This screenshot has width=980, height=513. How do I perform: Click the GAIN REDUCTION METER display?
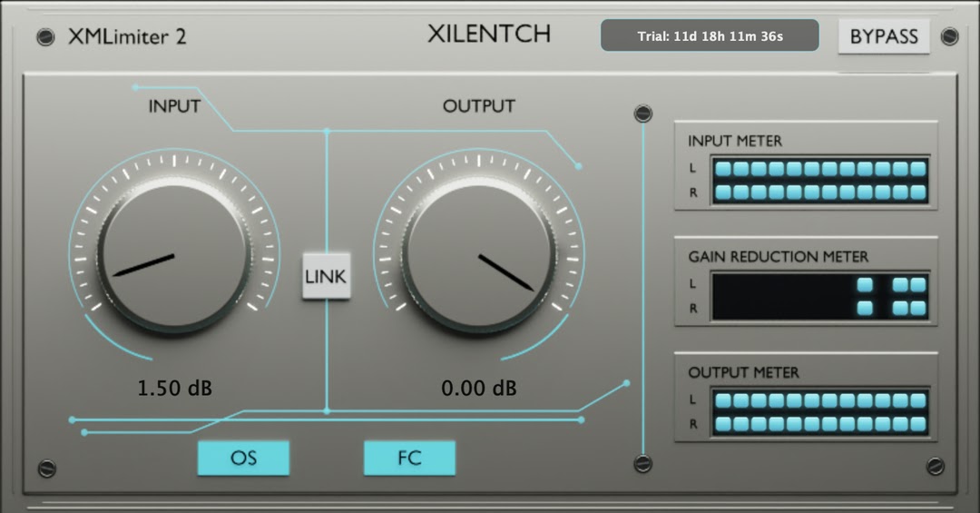pyautogui.click(x=820, y=297)
